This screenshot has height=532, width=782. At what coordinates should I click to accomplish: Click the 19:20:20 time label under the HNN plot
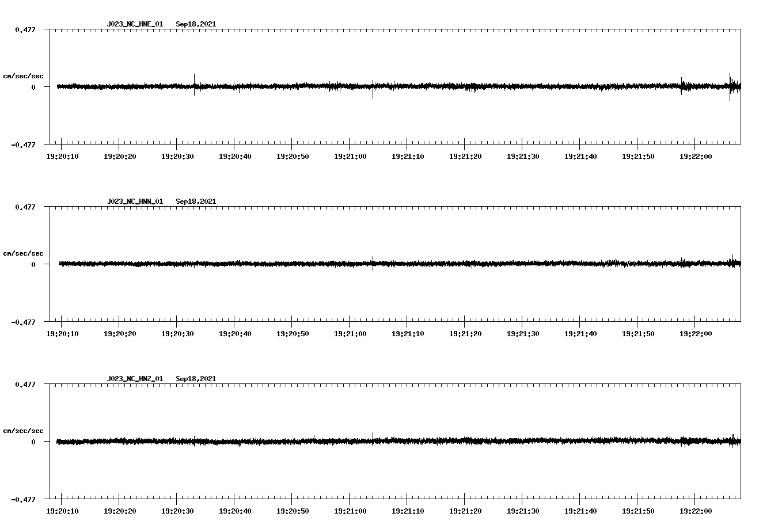[x=120, y=334]
